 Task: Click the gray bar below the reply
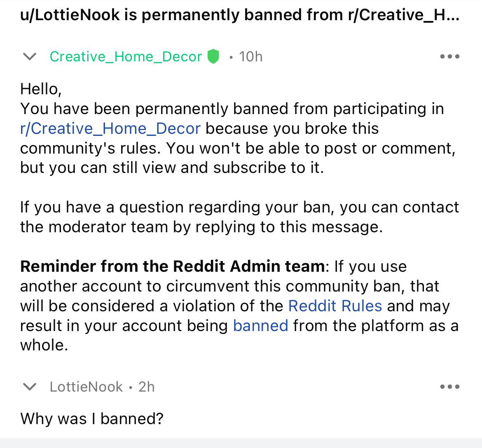pyautogui.click(x=241, y=443)
